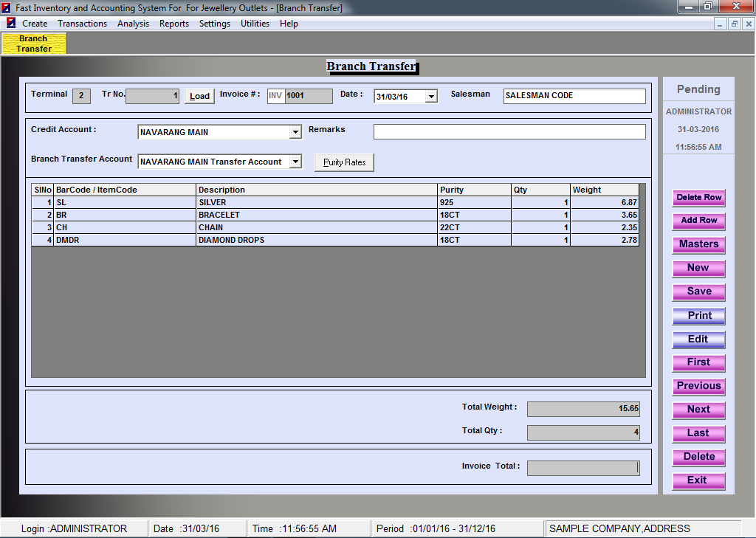Add a new row with Add Row
The width and height of the screenshot is (756, 538).
click(698, 221)
